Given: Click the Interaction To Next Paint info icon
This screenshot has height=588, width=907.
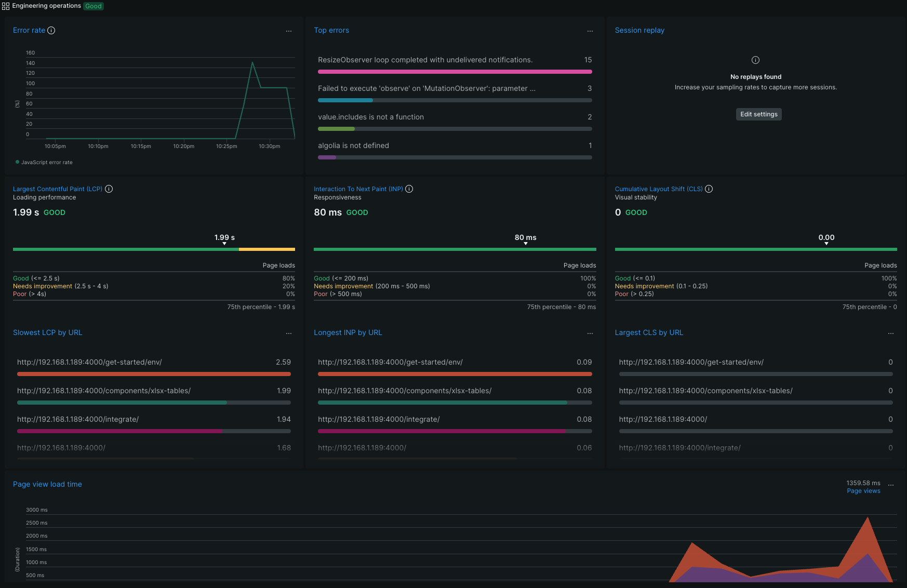Looking at the screenshot, I should coord(409,189).
